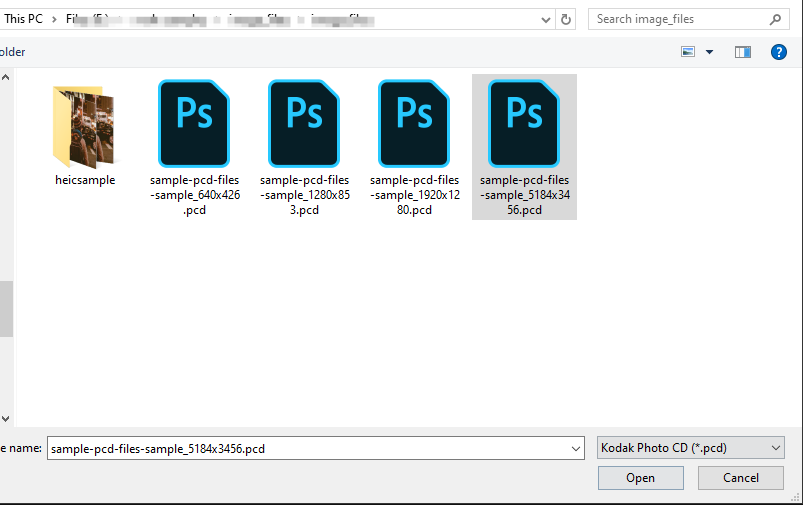Toggle the preview pane
This screenshot has height=505, width=803.
(743, 52)
